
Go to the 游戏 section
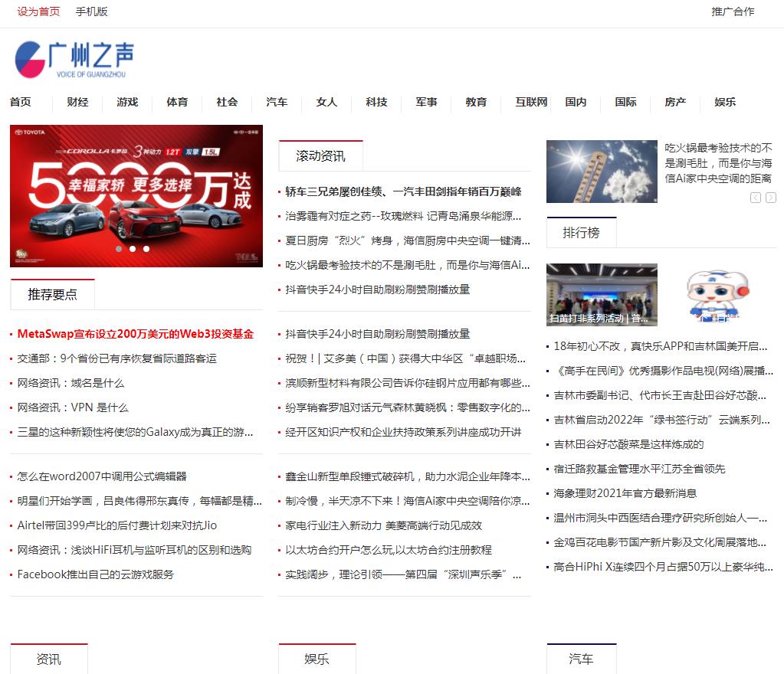[127, 102]
